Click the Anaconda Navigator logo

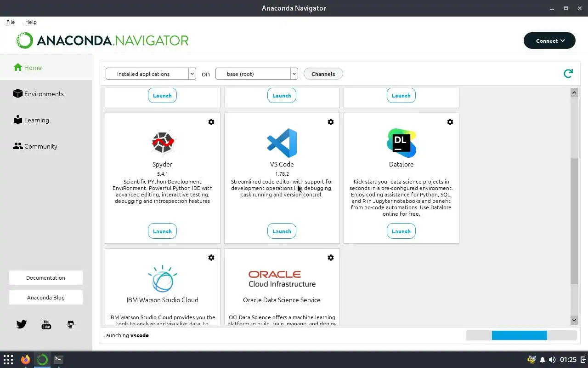(x=102, y=40)
